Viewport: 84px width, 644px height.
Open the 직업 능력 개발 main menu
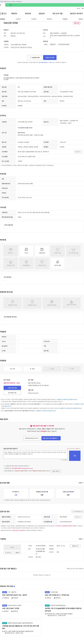coord(57,14)
